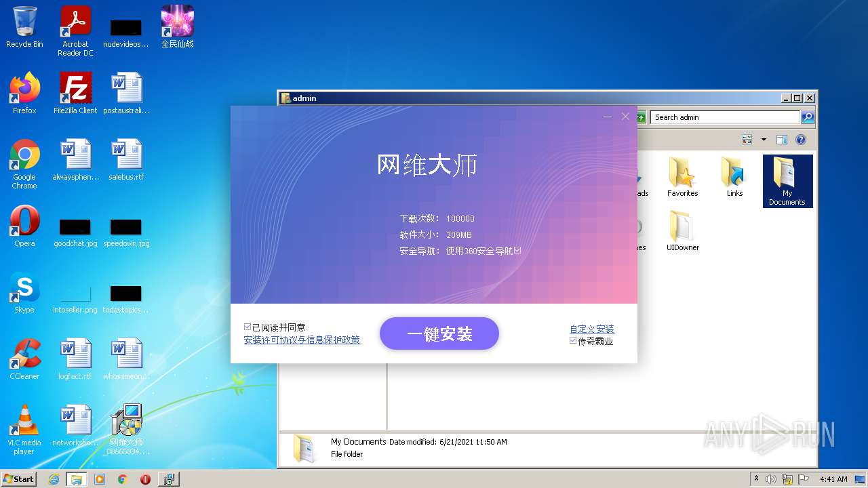
Task: Select the nudevideos desktop file
Action: (x=126, y=33)
